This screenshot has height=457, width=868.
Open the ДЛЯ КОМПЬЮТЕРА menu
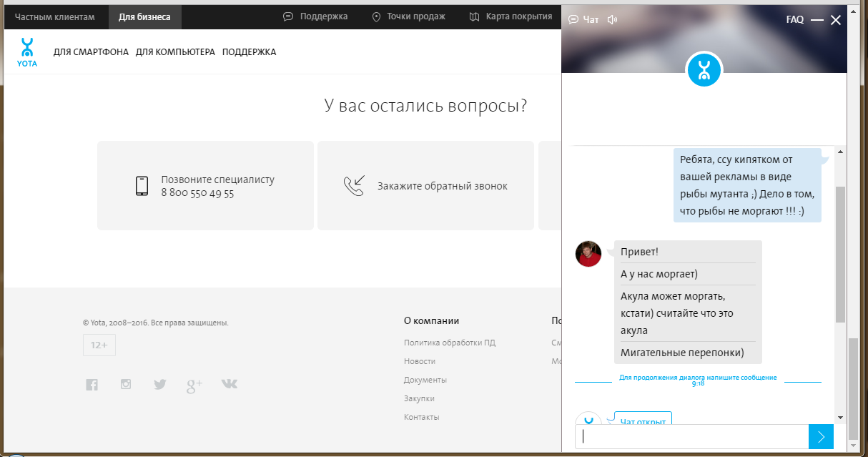click(175, 52)
